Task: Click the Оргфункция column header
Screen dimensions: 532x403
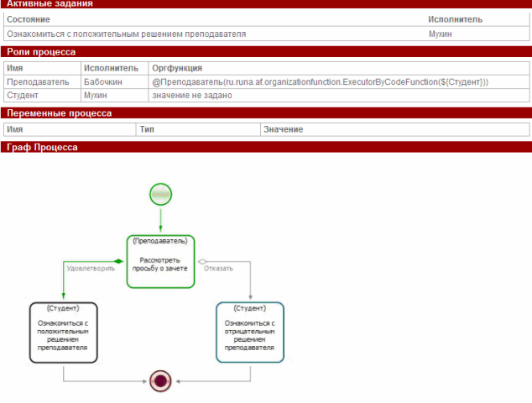Action: 176,67
